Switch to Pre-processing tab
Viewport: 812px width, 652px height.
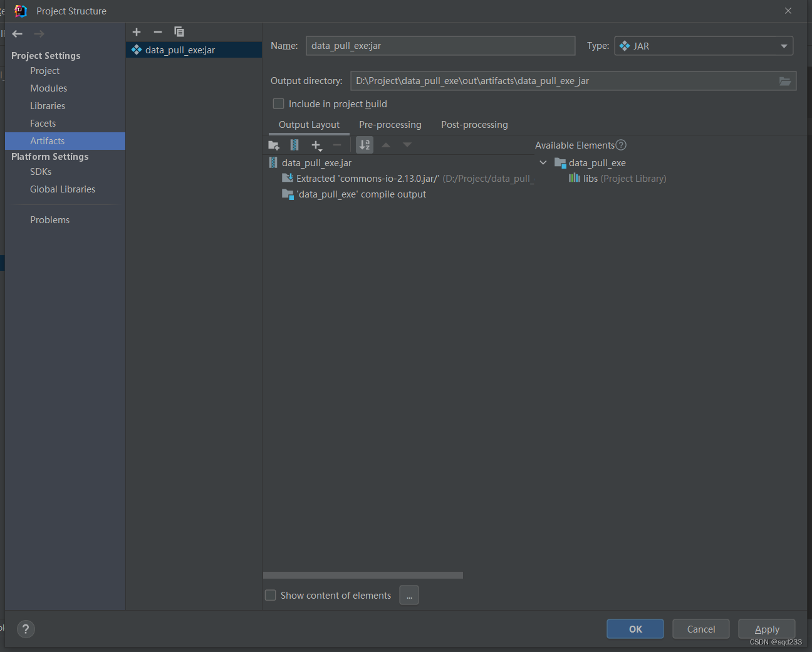point(390,125)
